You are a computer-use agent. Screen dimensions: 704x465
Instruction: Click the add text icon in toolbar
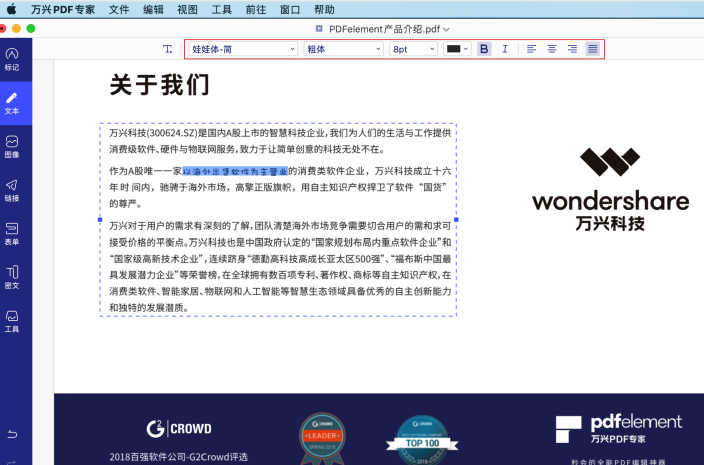[167, 49]
